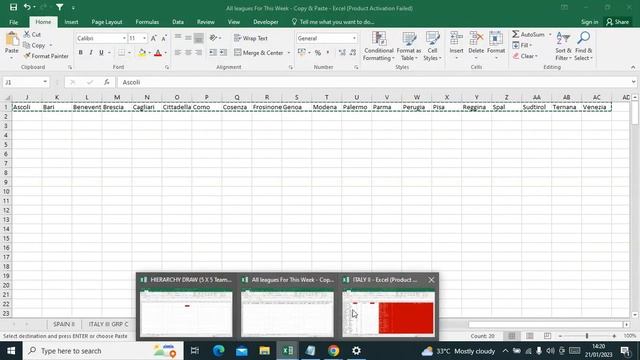Open Format as Table gallery
This screenshot has width=640, height=360.
[409, 46]
